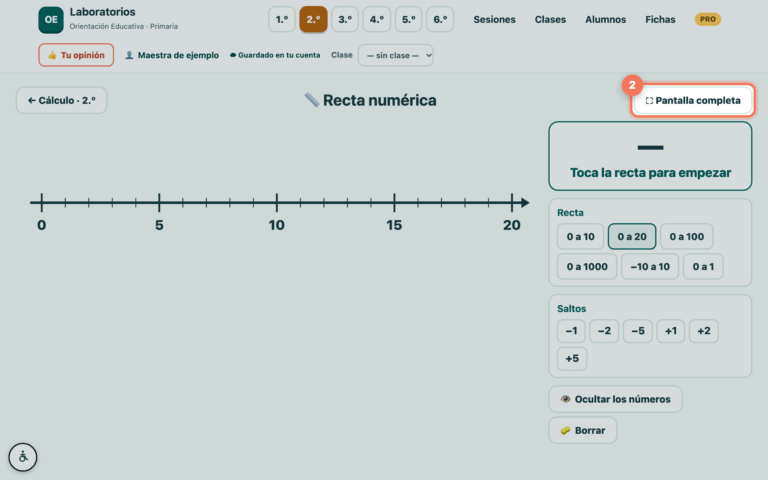Screen dimensions: 768x480
Task: Click the Recta numérica heading
Action: (370, 100)
